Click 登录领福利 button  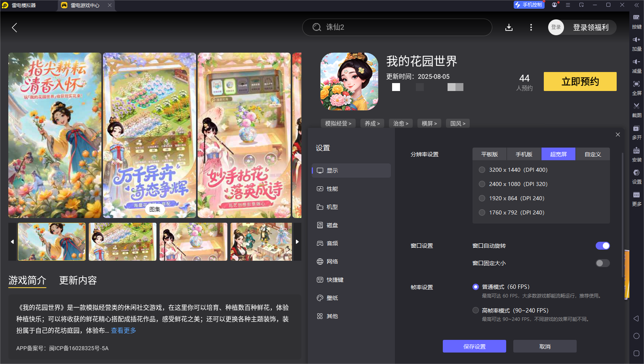click(591, 27)
